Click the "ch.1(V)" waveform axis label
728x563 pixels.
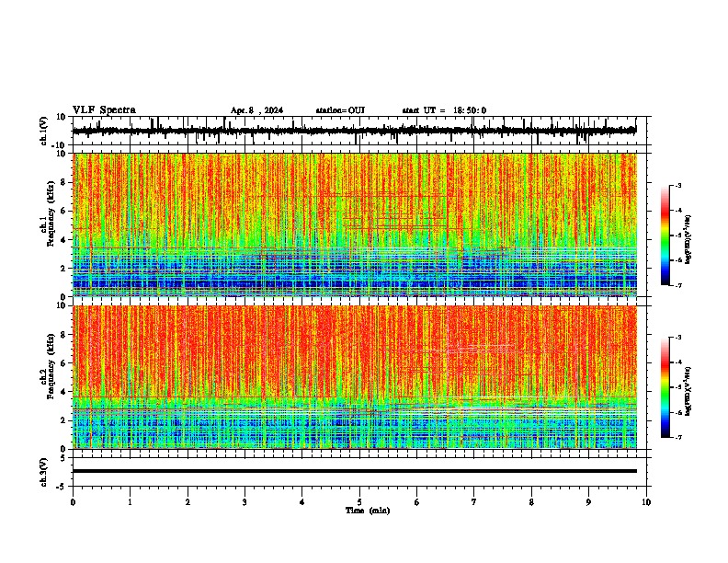coord(44,131)
